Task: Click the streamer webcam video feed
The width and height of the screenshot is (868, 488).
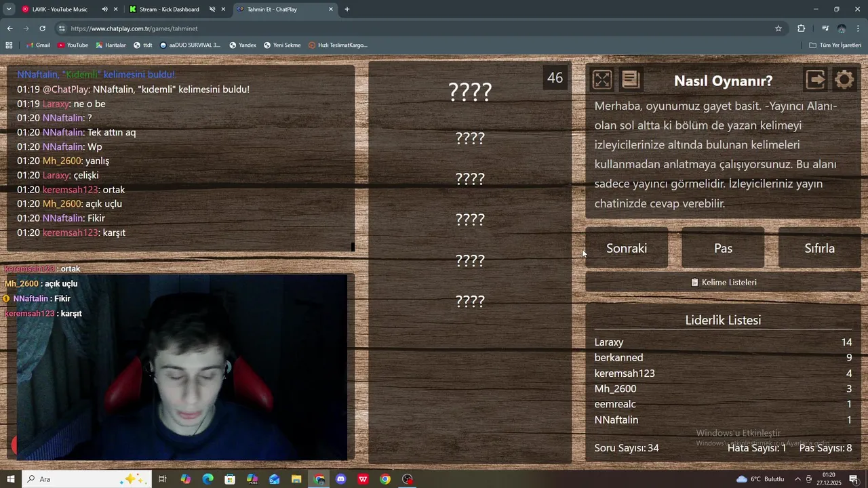Action: [x=180, y=368]
